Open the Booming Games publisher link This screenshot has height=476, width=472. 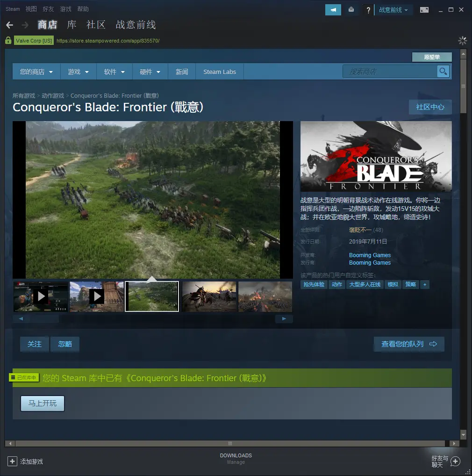pos(370,263)
